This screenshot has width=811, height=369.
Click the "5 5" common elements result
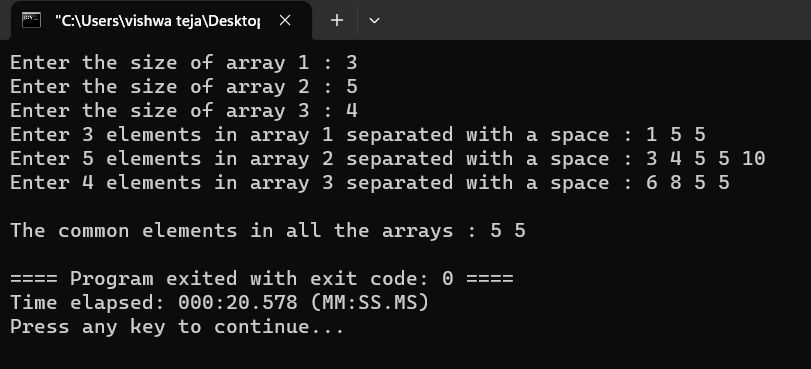tap(508, 230)
